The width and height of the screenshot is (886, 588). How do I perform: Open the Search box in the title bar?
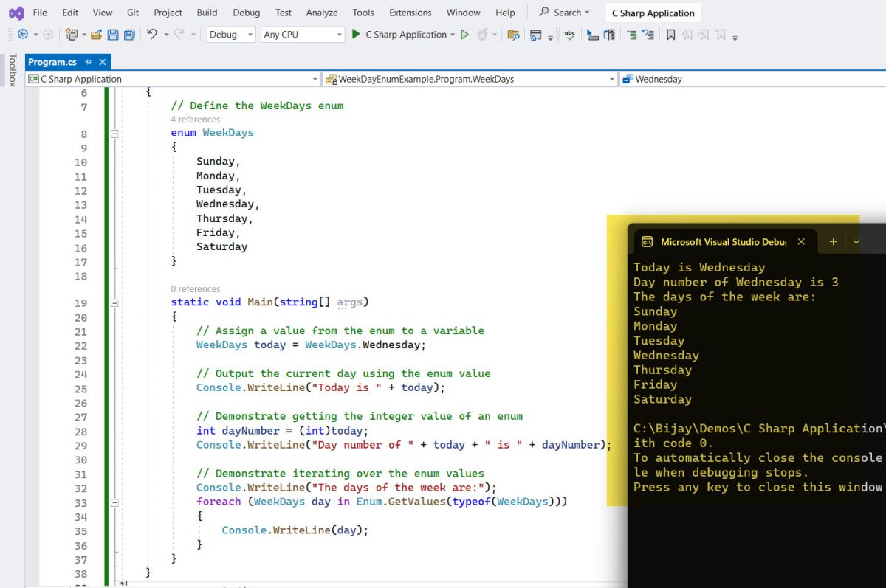tap(563, 12)
